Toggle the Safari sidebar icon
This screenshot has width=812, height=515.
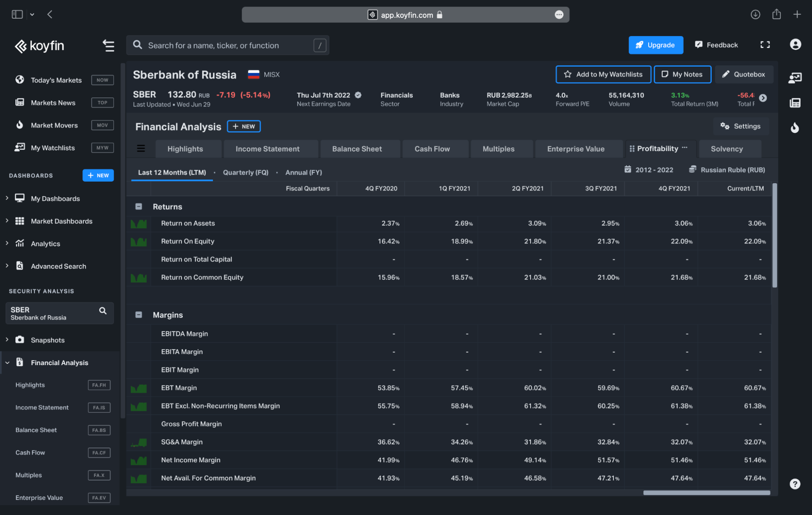coord(17,15)
